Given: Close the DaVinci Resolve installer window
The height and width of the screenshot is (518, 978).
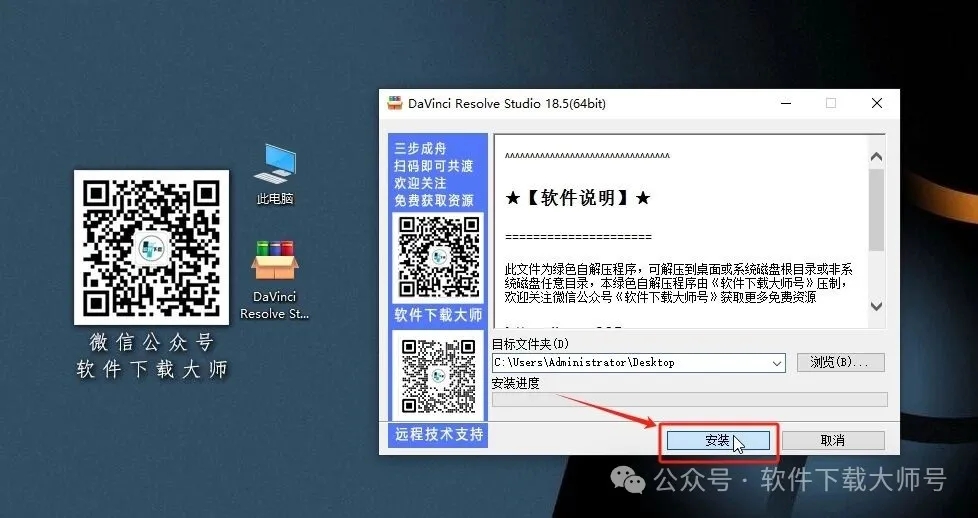Looking at the screenshot, I should (877, 104).
